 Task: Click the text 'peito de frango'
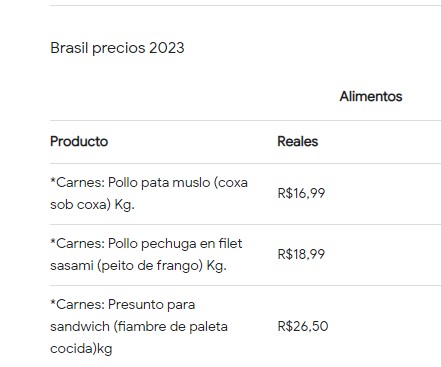click(150, 266)
